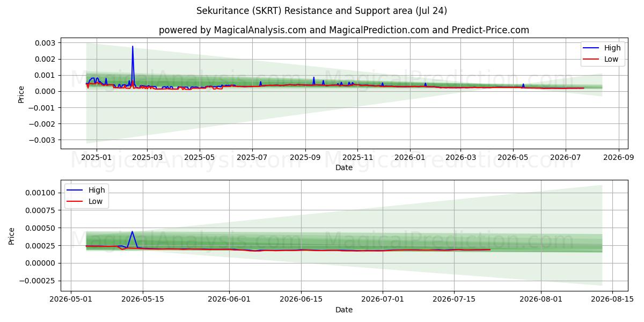Image resolution: width=644 pixels, height=322 pixels.
Task: Click the 2026-06-15 date tick label
Action: [x=301, y=299]
